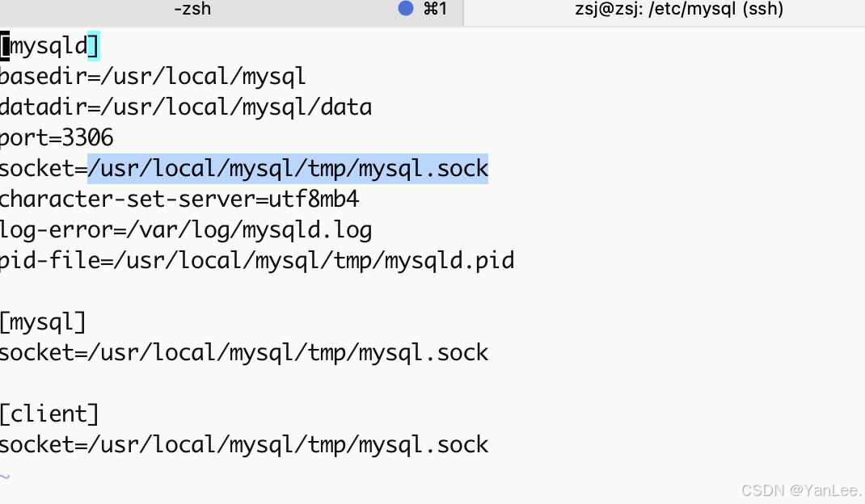Click the tilde symbol at bottom left
865x504 pixels.
pyautogui.click(x=5, y=476)
